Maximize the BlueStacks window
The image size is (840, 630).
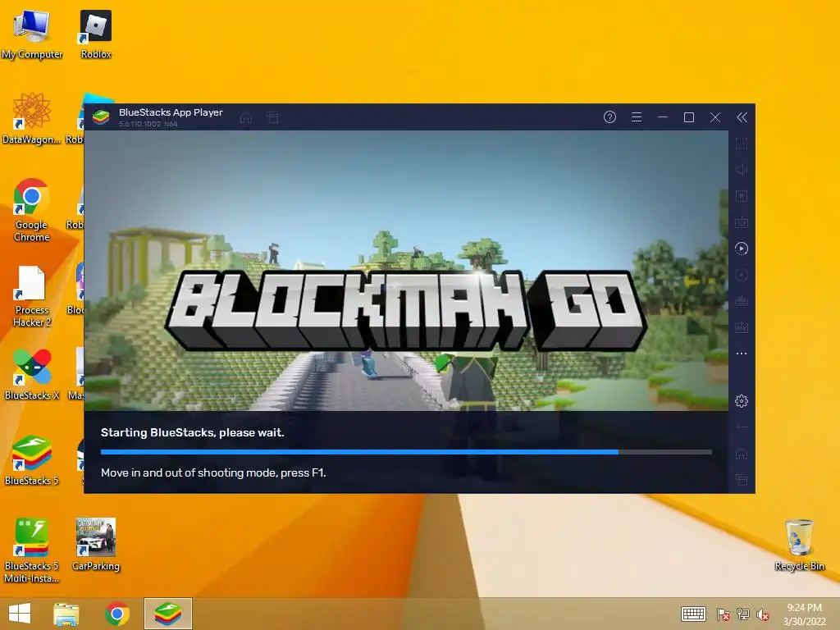coord(689,117)
